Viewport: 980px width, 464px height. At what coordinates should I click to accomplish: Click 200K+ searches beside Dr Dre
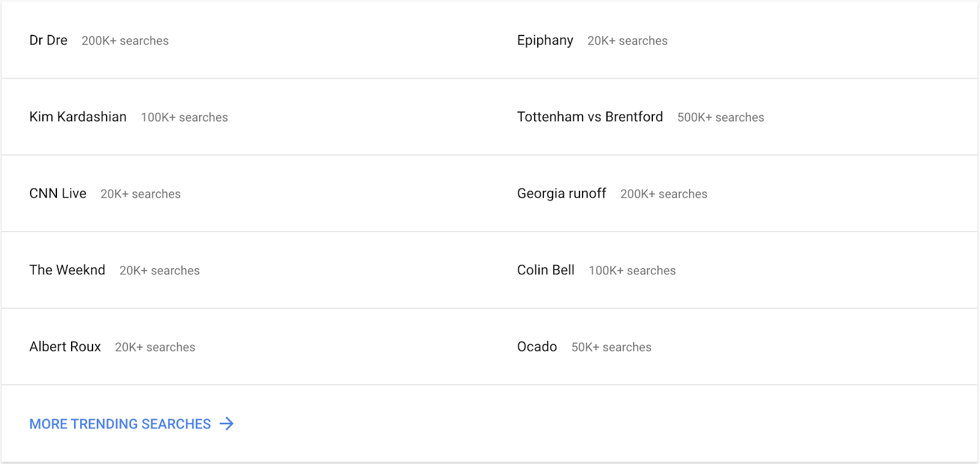(125, 41)
